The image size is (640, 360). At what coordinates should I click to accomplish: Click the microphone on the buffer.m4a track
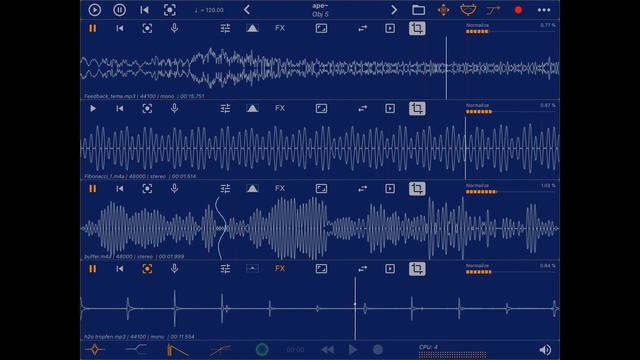click(x=174, y=188)
